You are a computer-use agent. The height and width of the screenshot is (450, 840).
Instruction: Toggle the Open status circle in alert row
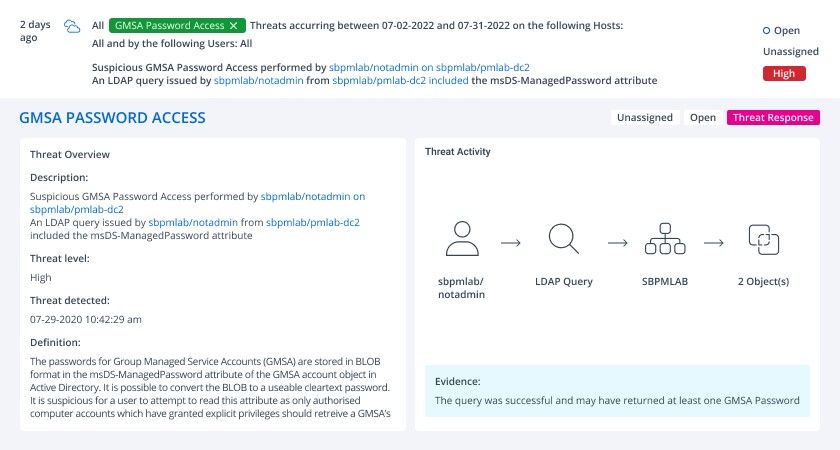[767, 31]
